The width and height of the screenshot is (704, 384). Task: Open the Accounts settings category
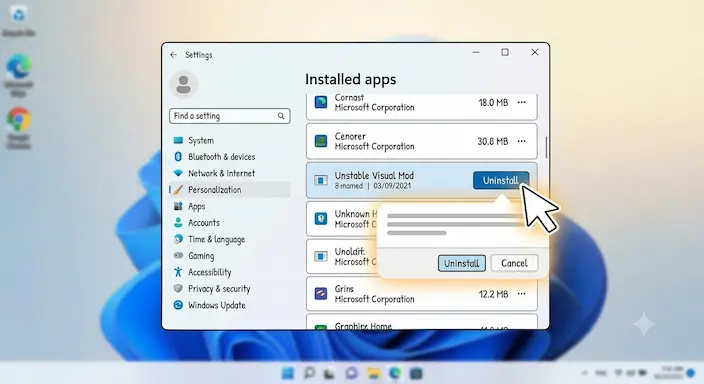(x=229, y=223)
